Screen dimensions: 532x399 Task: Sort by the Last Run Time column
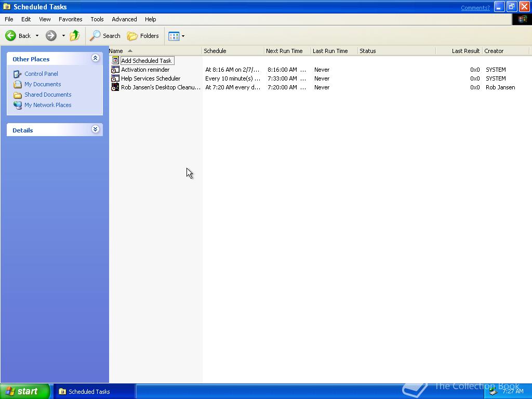pos(334,51)
